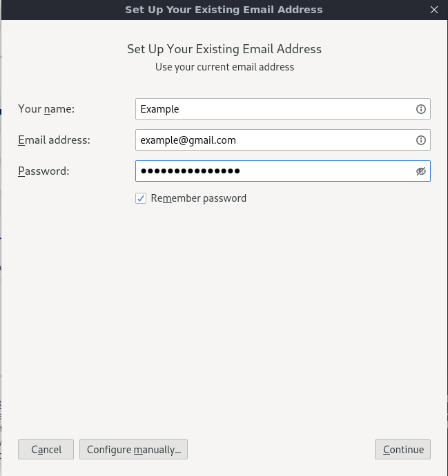Click the 'Your name:' label
Viewport: 448px width, 476px height.
tap(46, 109)
